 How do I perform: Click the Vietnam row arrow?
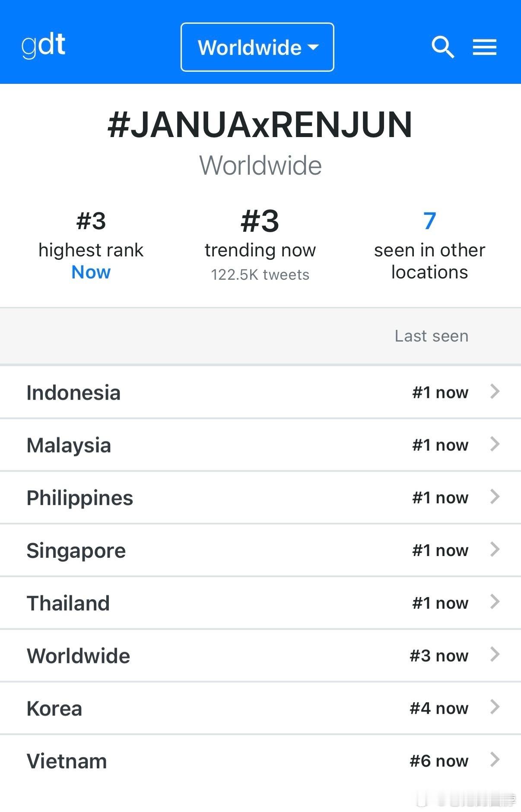pos(495,760)
